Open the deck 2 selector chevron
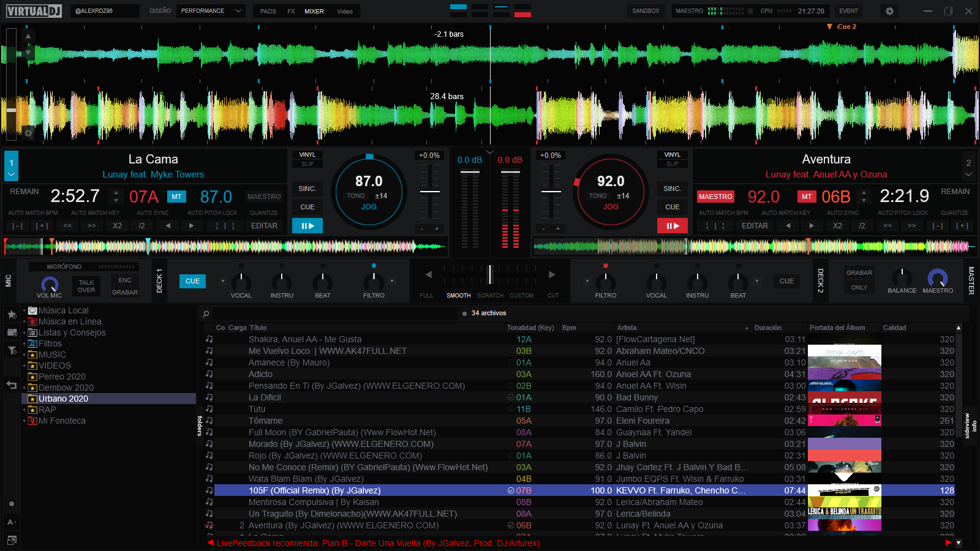Viewport: 980px width, 551px height. 968,175
